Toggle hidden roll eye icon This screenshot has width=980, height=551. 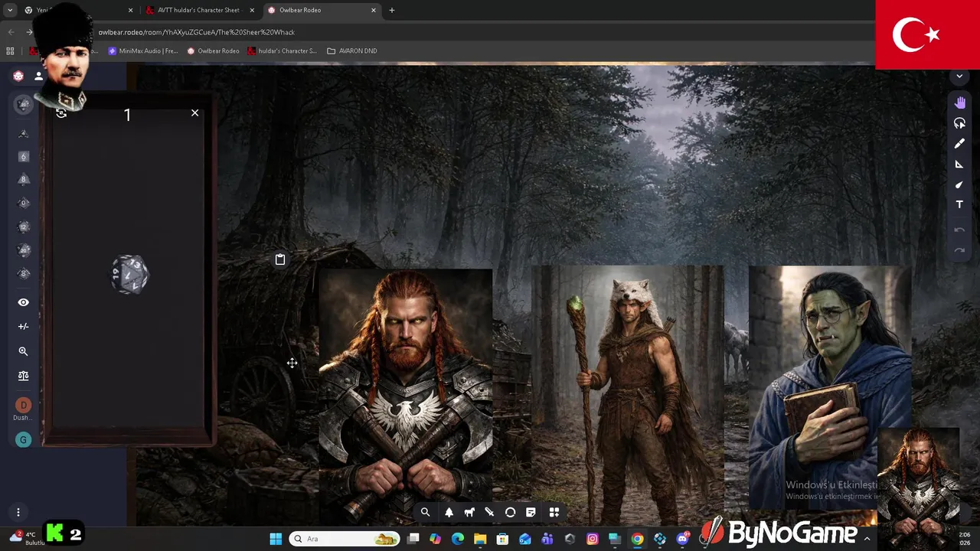(x=23, y=302)
